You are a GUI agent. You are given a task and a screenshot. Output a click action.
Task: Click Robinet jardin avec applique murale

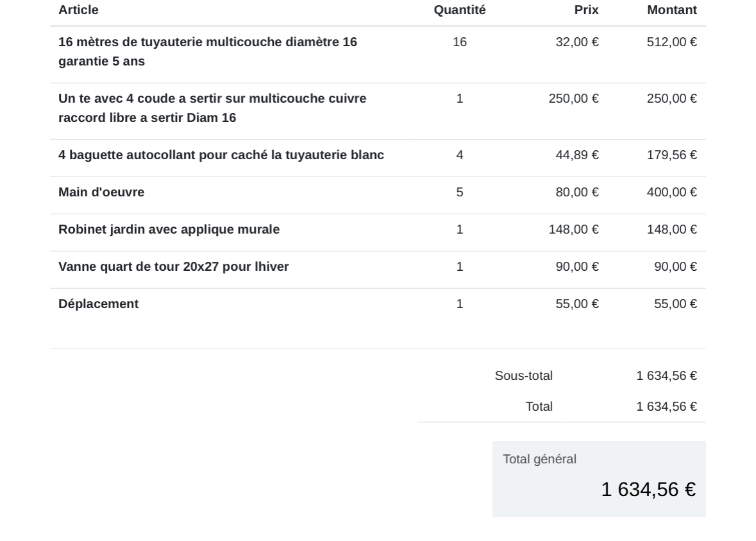[x=169, y=229]
